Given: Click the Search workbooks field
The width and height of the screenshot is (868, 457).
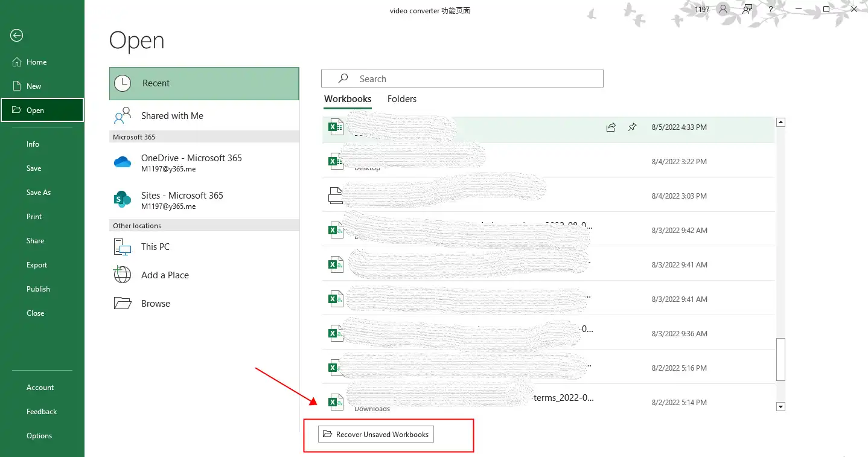Looking at the screenshot, I should pyautogui.click(x=462, y=79).
